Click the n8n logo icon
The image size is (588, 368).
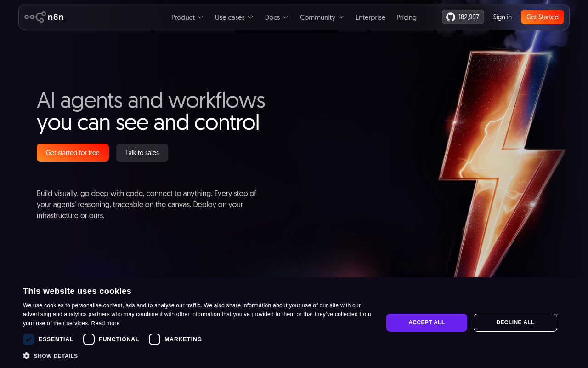[x=34, y=17]
